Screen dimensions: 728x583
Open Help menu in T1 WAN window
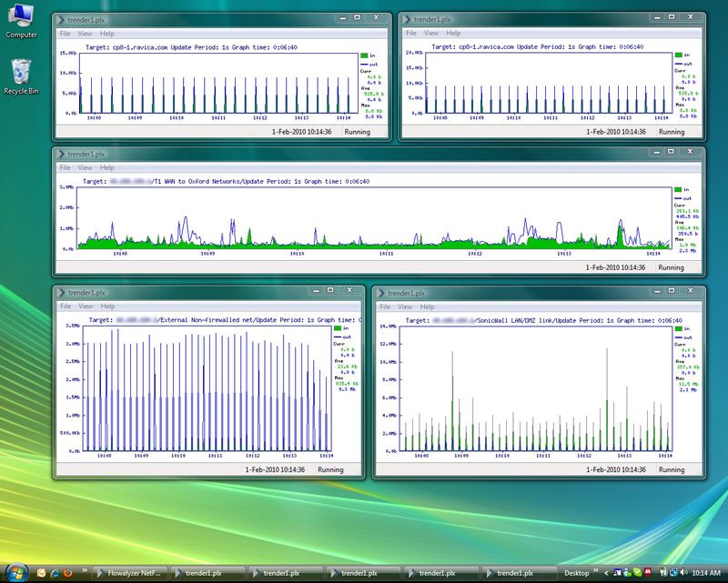coord(107,167)
